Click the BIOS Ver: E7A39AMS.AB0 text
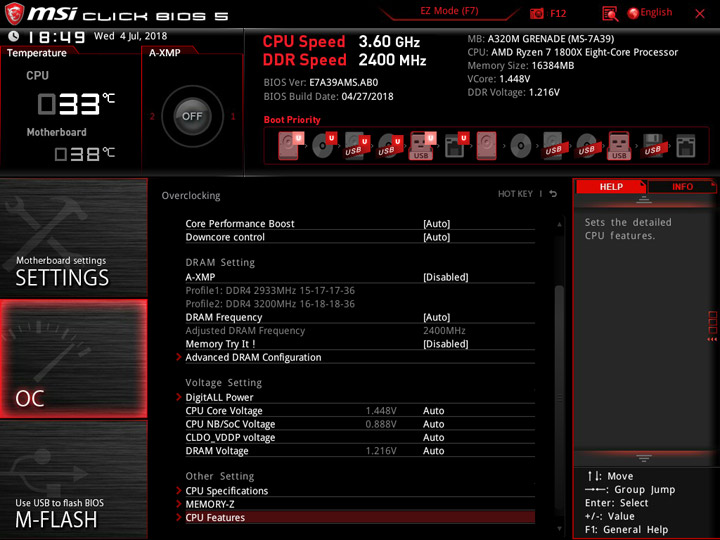Viewport: 720px width, 540px height. tap(321, 83)
